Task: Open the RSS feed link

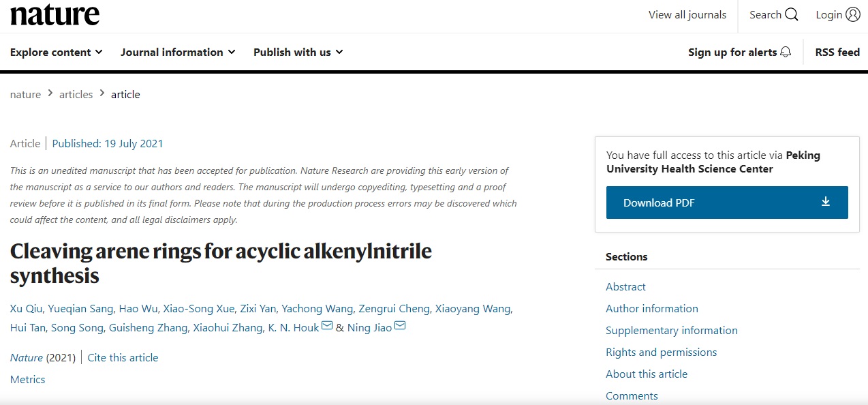Action: coord(837,52)
